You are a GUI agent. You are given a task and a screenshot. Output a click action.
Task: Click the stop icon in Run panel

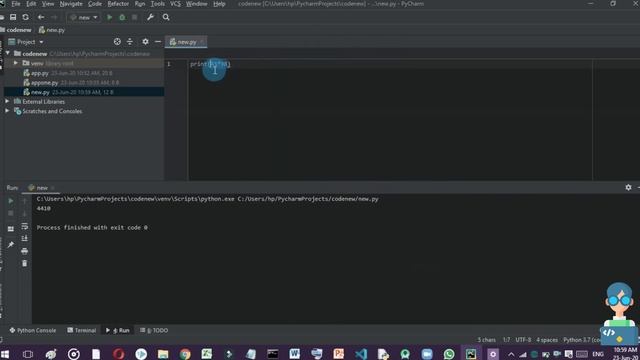click(x=11, y=213)
